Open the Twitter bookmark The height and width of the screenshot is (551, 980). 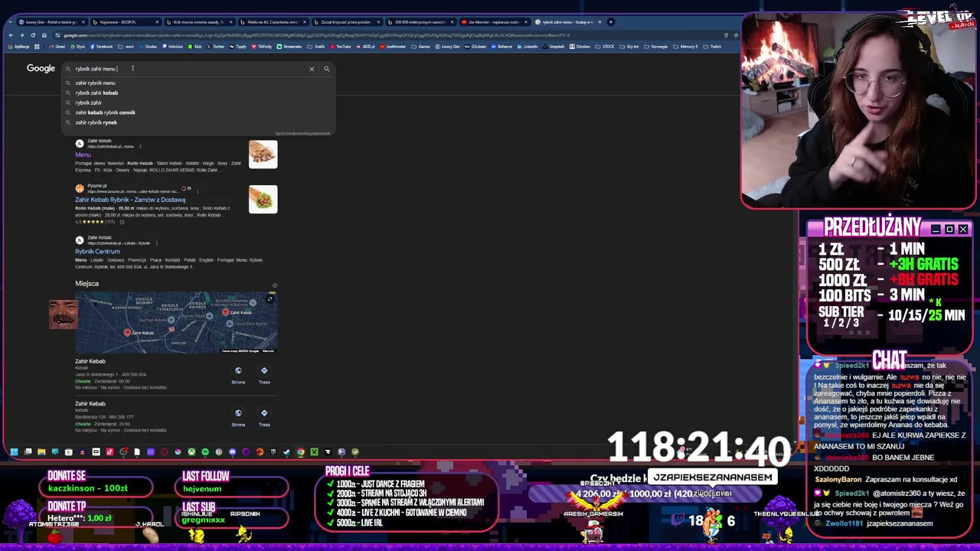coord(216,47)
